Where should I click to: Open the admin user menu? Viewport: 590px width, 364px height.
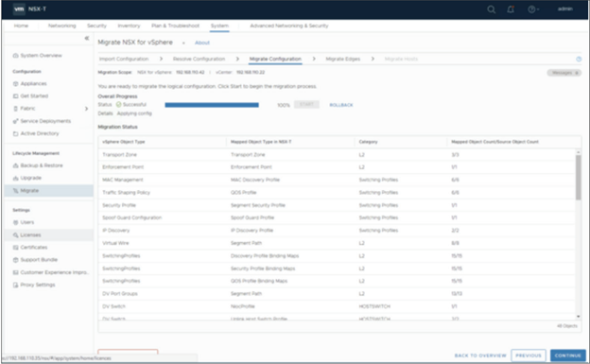pyautogui.click(x=564, y=9)
